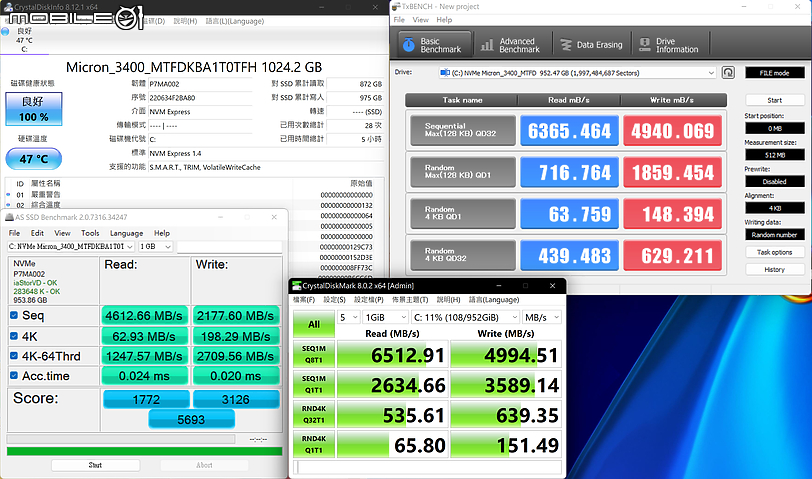Image resolution: width=812 pixels, height=479 pixels.
Task: Toggle the 4K-64Thrd checkbox
Action: pos(14,356)
